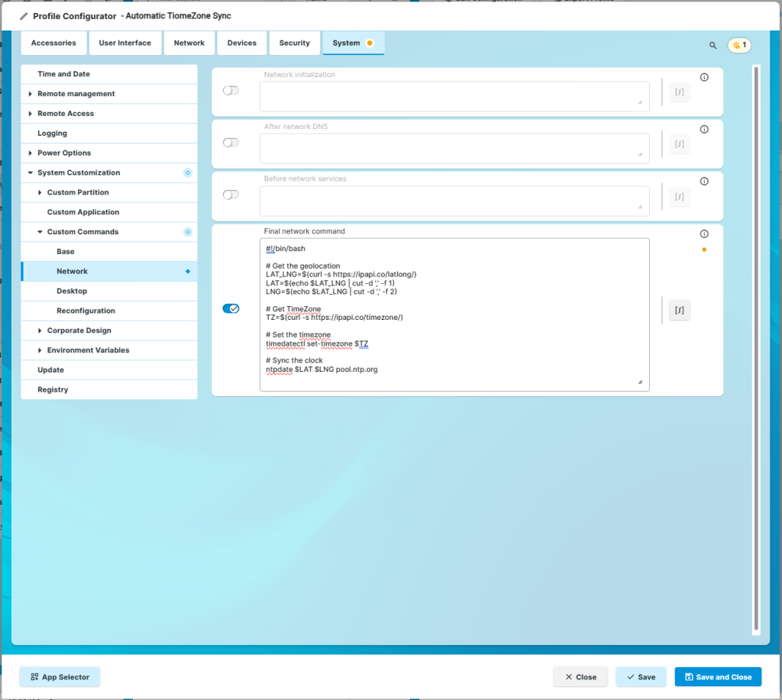Click the Save and Close button

click(x=718, y=677)
